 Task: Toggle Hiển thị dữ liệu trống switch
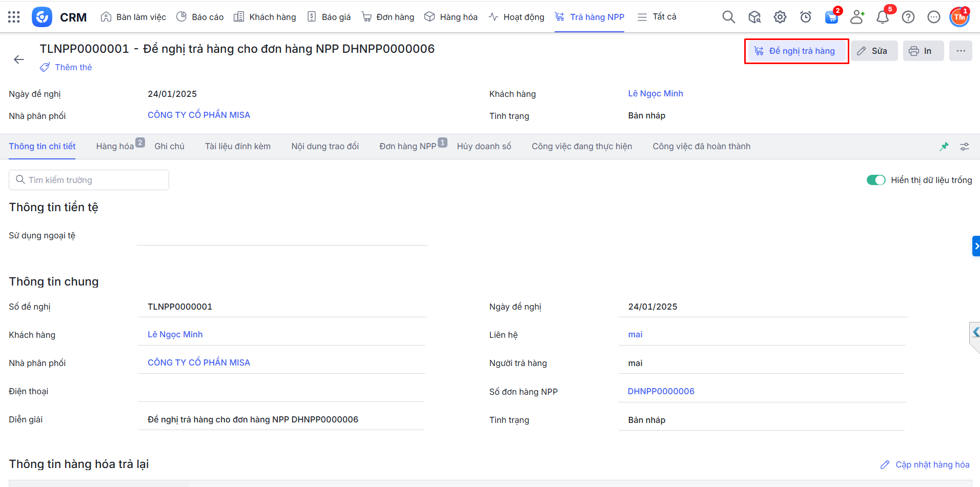point(875,180)
